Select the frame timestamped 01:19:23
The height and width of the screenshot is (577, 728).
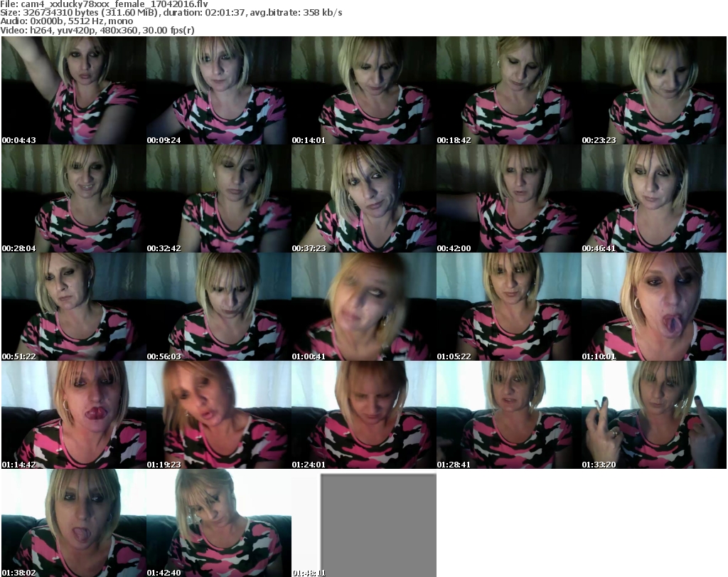coord(219,415)
